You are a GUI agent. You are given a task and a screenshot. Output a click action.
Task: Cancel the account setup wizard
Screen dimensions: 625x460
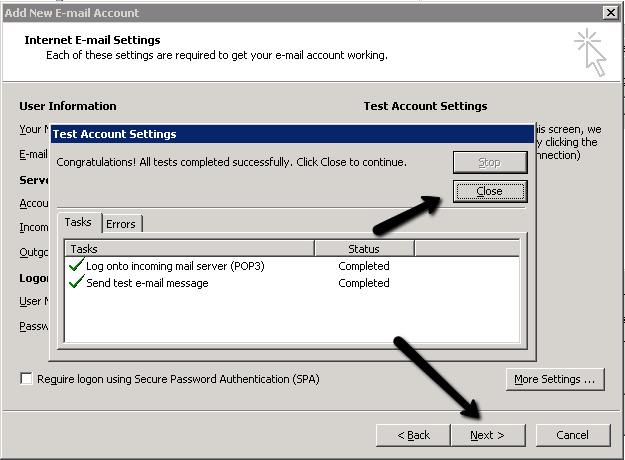[x=572, y=435]
